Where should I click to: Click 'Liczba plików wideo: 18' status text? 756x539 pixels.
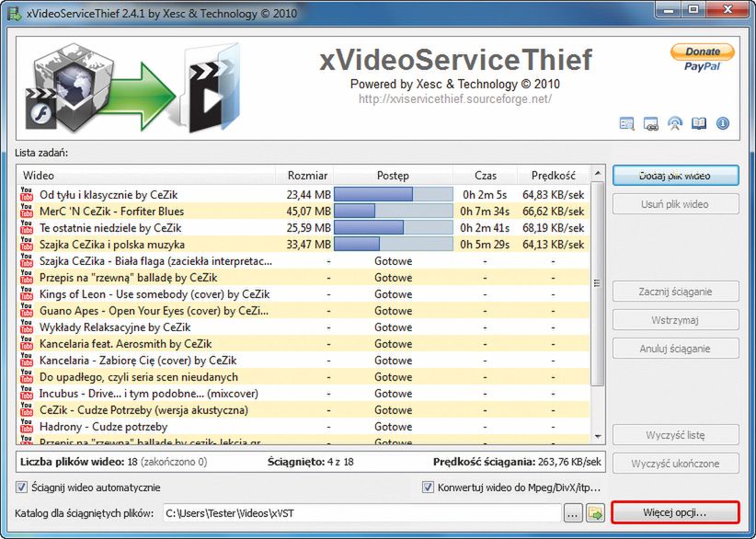pyautogui.click(x=79, y=462)
